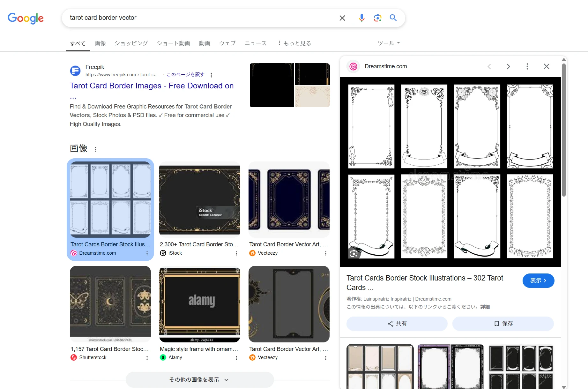
Task: Click Dreamstime favicon in preview panel header
Action: (x=353, y=66)
